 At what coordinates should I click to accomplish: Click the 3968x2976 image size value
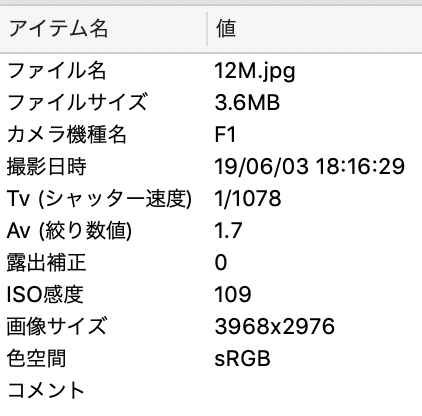click(275, 327)
